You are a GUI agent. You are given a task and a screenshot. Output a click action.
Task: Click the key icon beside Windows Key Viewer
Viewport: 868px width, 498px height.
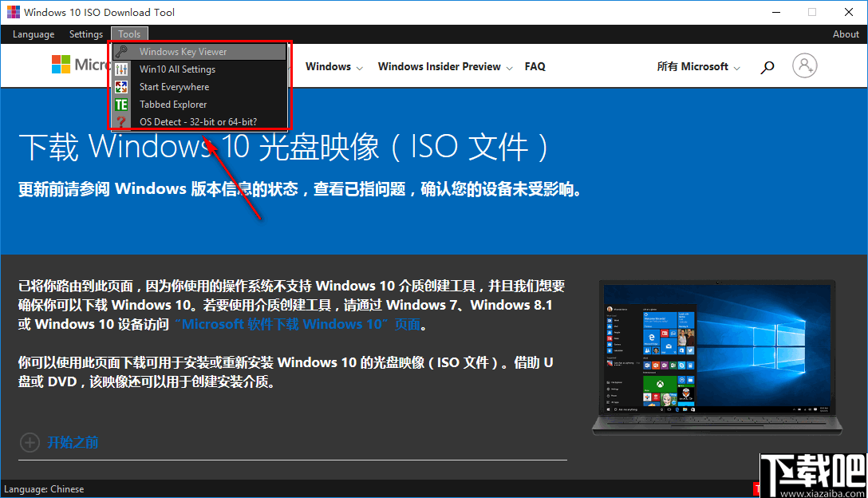[x=121, y=52]
